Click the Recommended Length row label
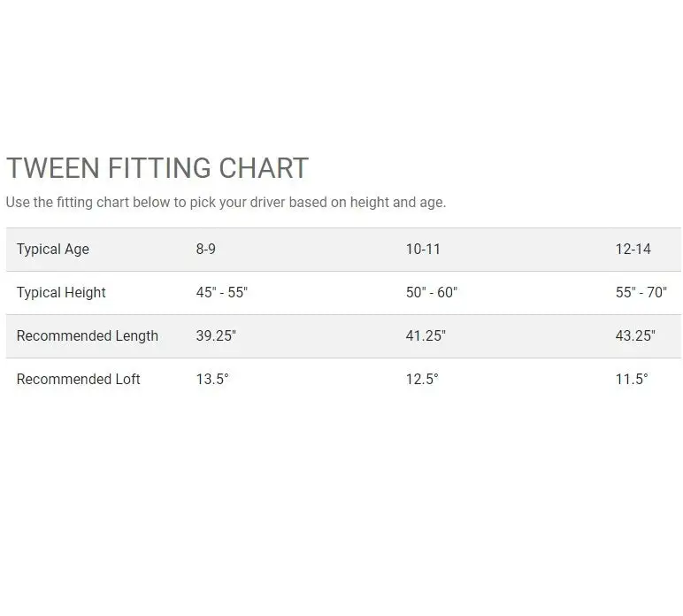Viewport: 683px width, 616px height. pos(88,335)
